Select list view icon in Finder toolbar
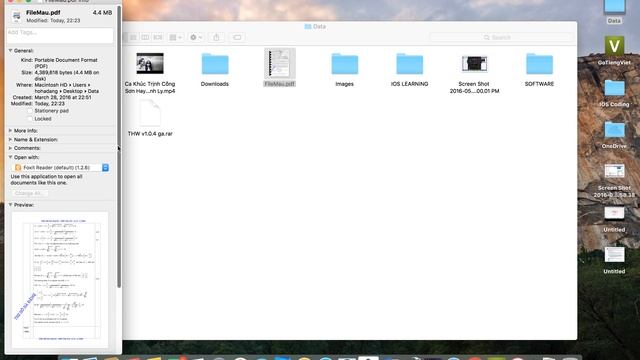The image size is (640, 360). point(133,37)
